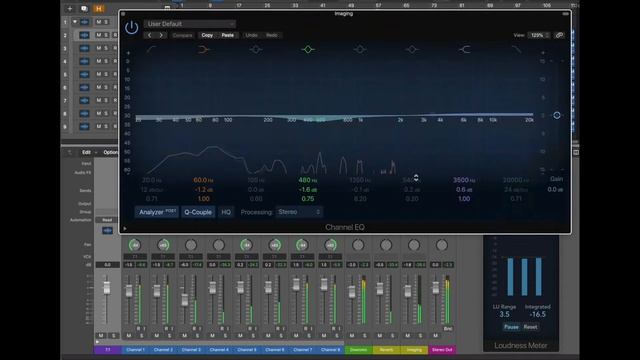This screenshot has width=640, height=360.
Task: Click the Channel 6 pan knob
Action: (x=274, y=245)
